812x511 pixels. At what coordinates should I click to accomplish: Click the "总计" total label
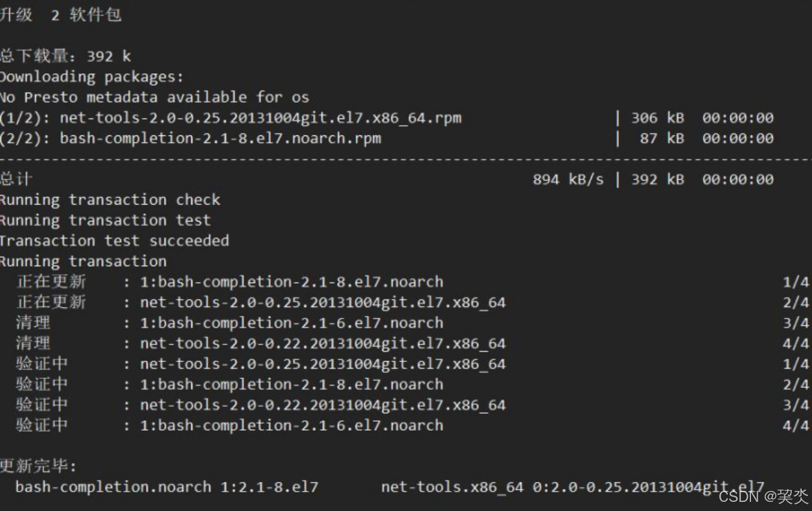click(x=16, y=179)
